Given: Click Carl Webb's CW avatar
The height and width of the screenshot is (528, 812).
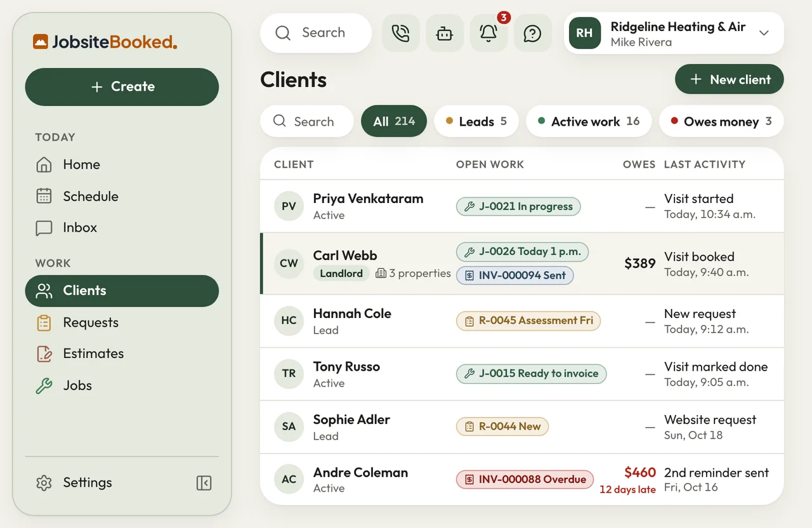Looking at the screenshot, I should tap(289, 263).
